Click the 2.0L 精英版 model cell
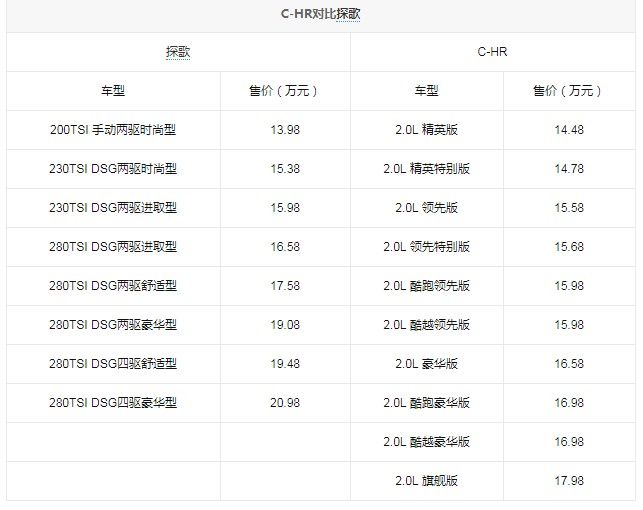 426,130
